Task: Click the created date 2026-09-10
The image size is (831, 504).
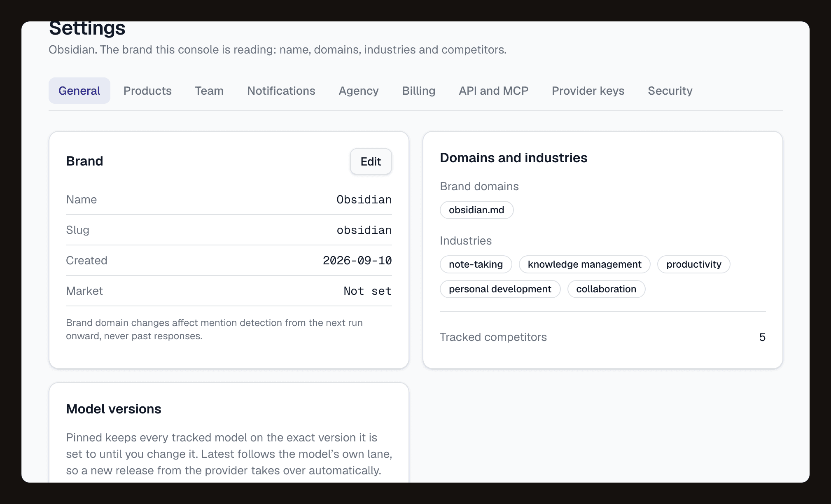Action: point(357,261)
